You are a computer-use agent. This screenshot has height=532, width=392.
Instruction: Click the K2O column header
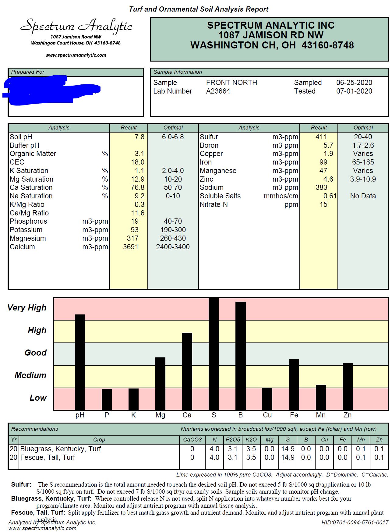click(251, 440)
